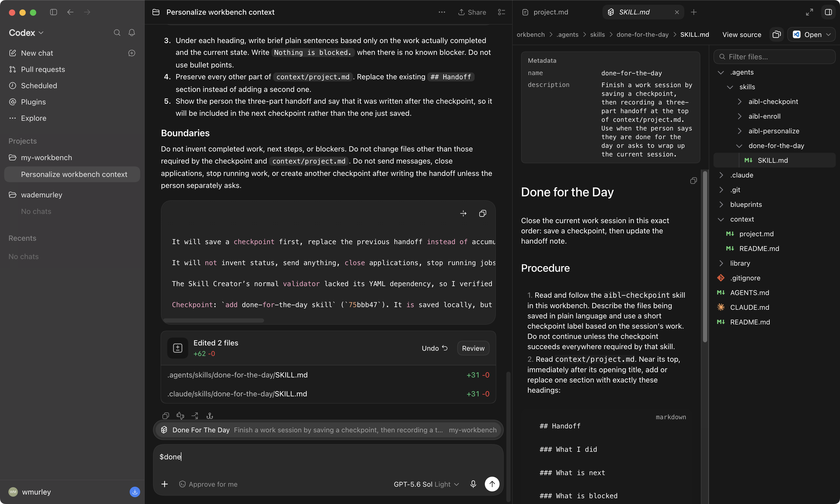The width and height of the screenshot is (840, 504).
Task: Expand the aibl-checkpoint folder
Action: (739, 102)
